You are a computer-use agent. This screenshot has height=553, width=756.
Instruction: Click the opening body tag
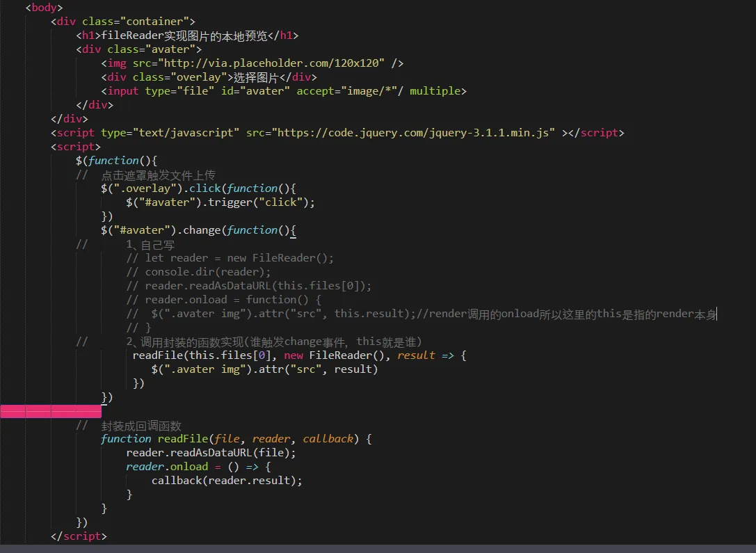(x=44, y=8)
